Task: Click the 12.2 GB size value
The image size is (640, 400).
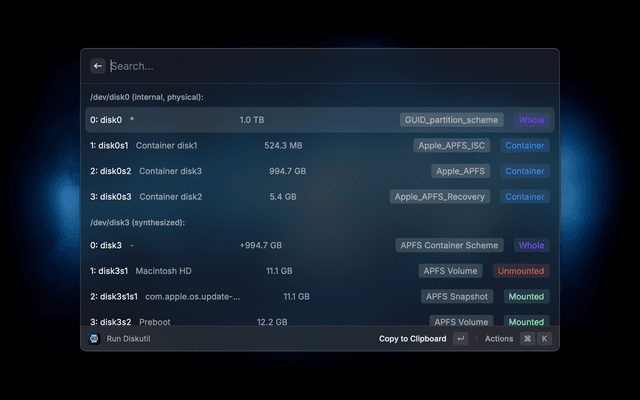Action: (x=272, y=322)
